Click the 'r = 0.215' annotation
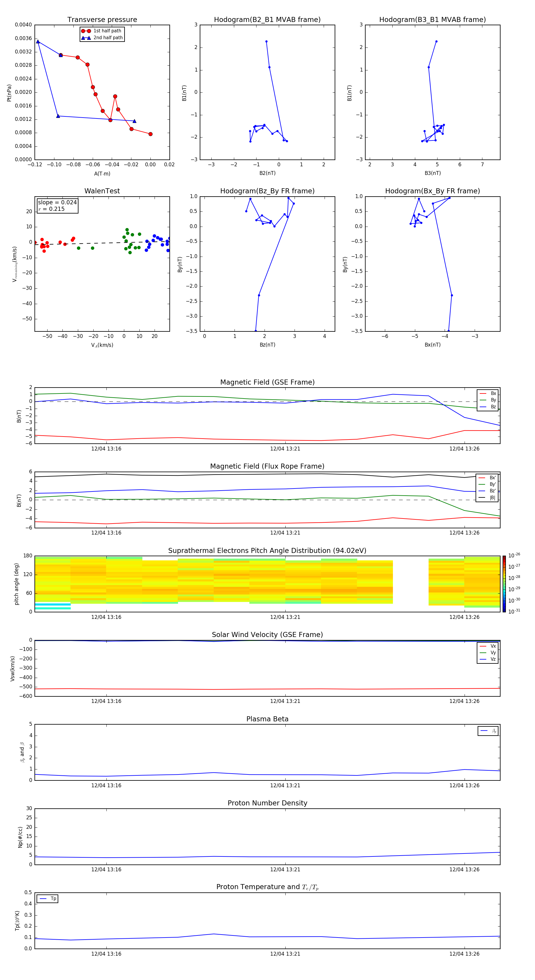 click(51, 209)
